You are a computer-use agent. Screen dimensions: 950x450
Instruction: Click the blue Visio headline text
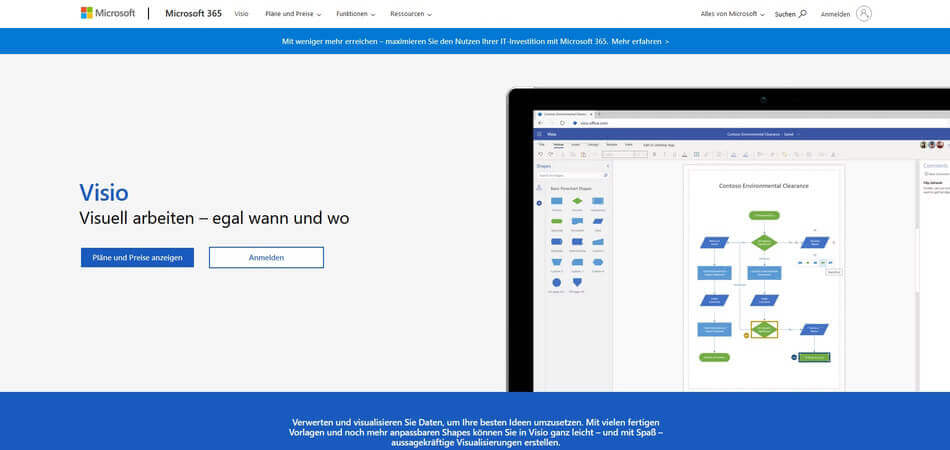coord(104,193)
